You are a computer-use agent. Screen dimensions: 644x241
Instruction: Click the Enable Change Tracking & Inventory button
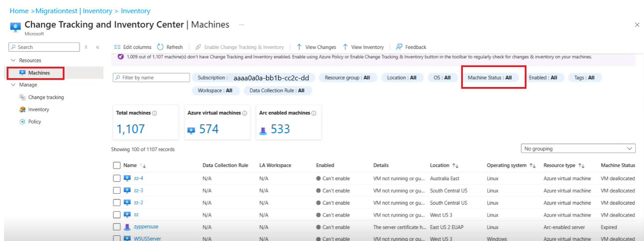click(x=240, y=47)
